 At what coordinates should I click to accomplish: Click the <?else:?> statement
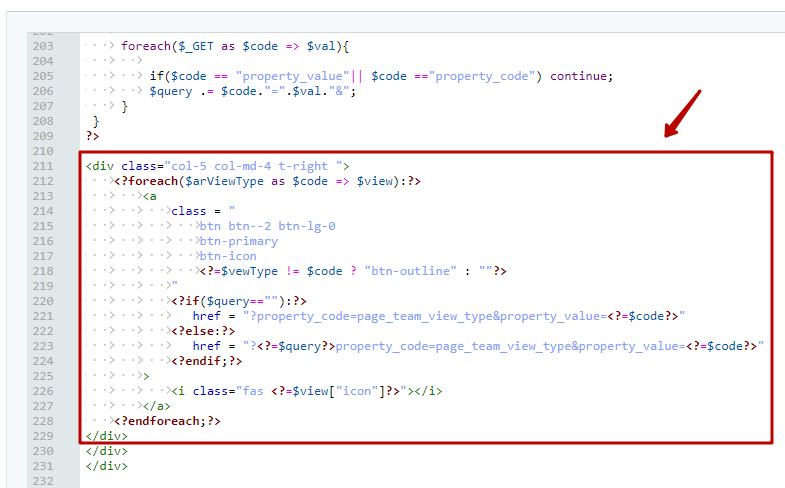(x=203, y=331)
